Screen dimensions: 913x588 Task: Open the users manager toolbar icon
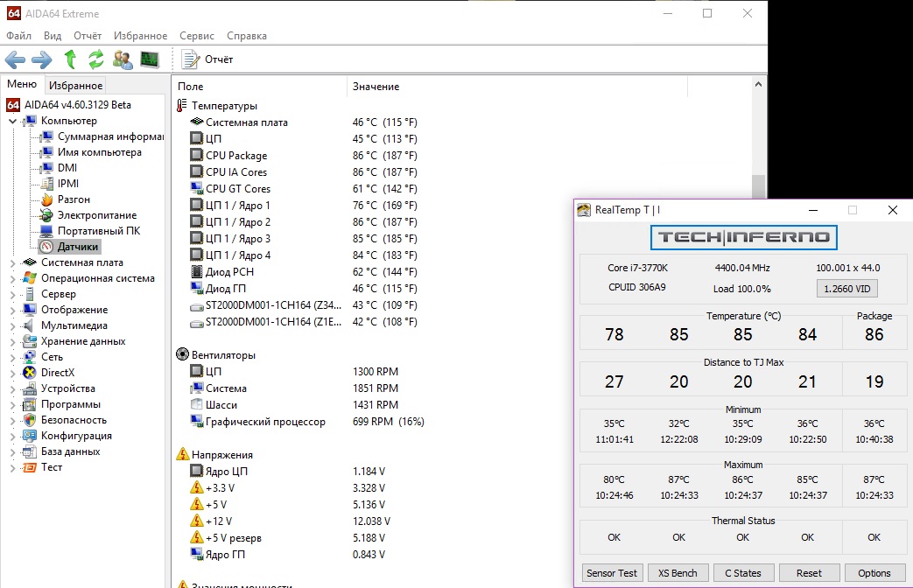pos(123,59)
